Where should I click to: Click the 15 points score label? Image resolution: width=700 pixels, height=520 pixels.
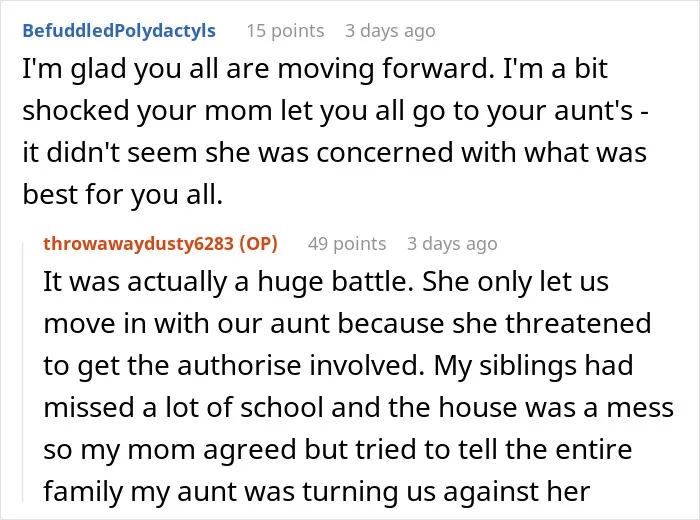(285, 31)
